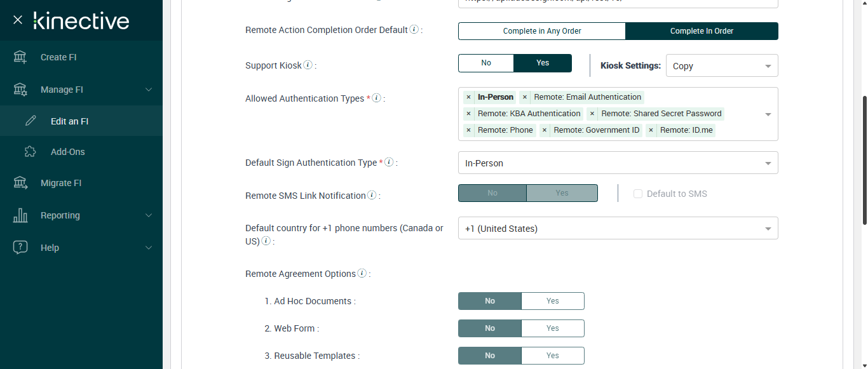This screenshot has height=369, width=868.
Task: Check the Default to SMS checkbox
Action: (x=638, y=194)
